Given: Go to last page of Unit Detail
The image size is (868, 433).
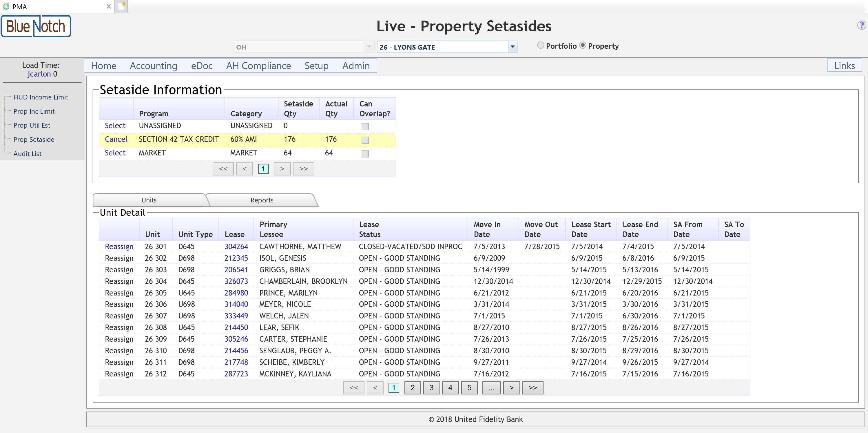Looking at the screenshot, I should point(533,388).
